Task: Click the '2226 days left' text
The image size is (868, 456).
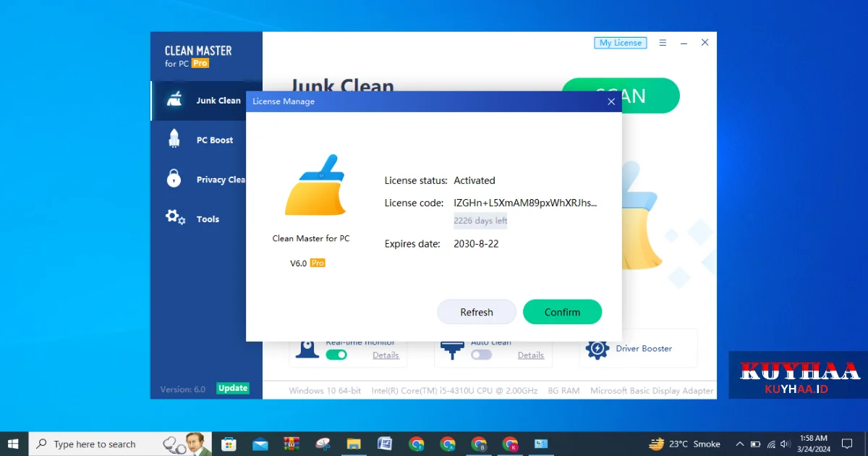Action: 480,221
